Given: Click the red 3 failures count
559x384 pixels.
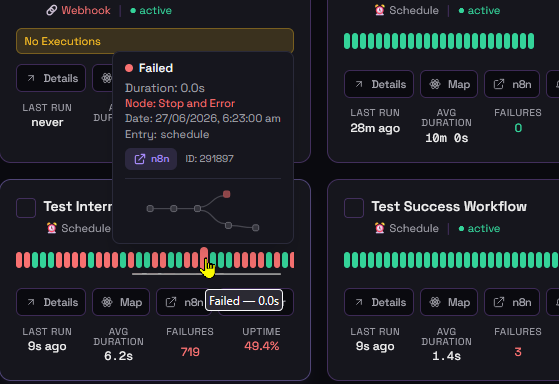Looking at the screenshot, I should [x=518, y=352].
